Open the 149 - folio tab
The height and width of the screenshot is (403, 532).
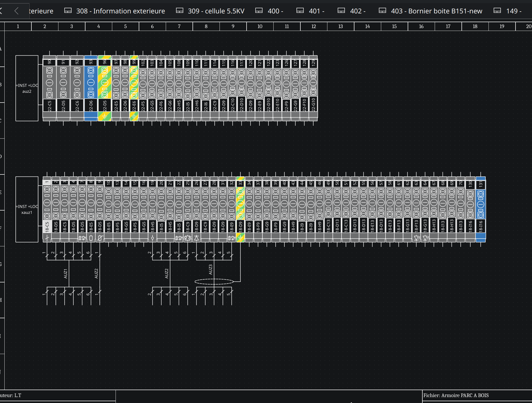pos(508,11)
